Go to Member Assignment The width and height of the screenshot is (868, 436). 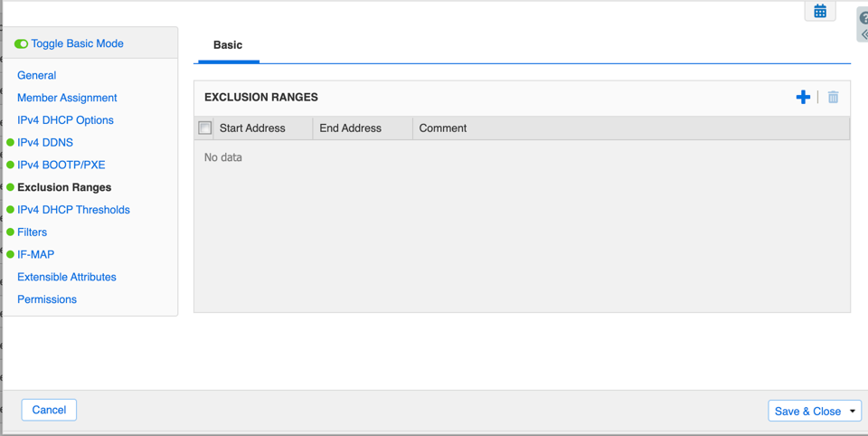67,98
